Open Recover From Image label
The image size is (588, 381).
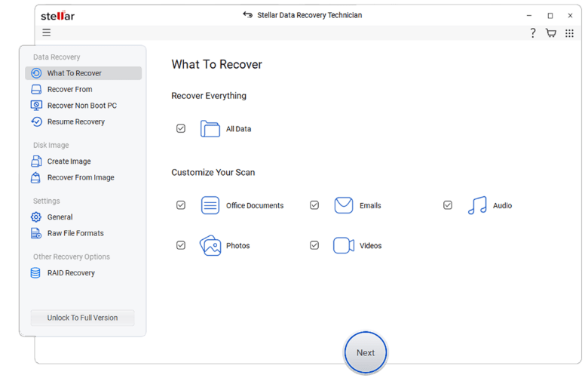[81, 177]
